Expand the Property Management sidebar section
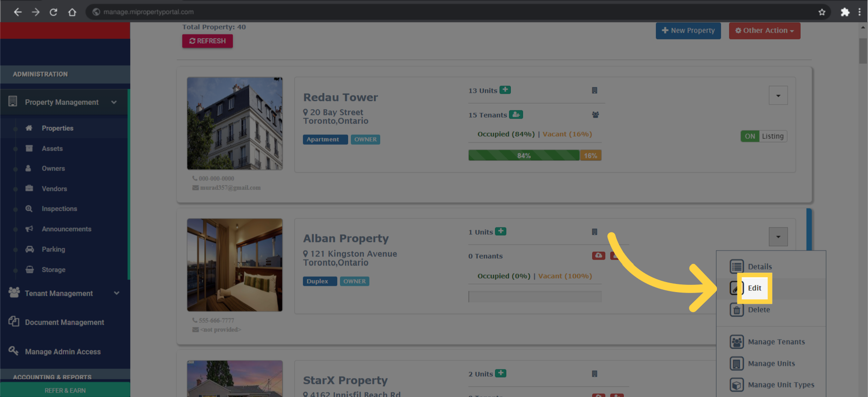This screenshot has width=868, height=397. (65, 102)
